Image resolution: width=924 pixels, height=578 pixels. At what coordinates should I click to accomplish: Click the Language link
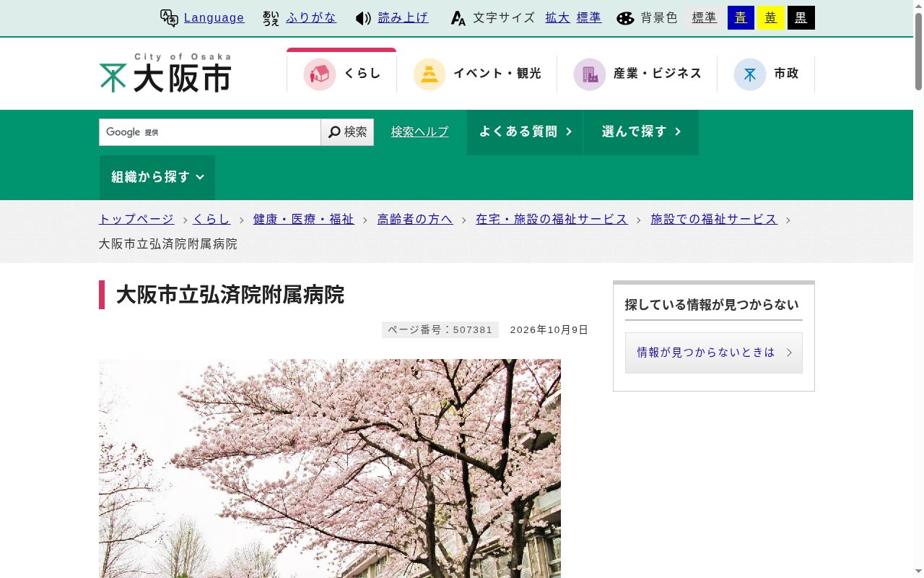(214, 18)
